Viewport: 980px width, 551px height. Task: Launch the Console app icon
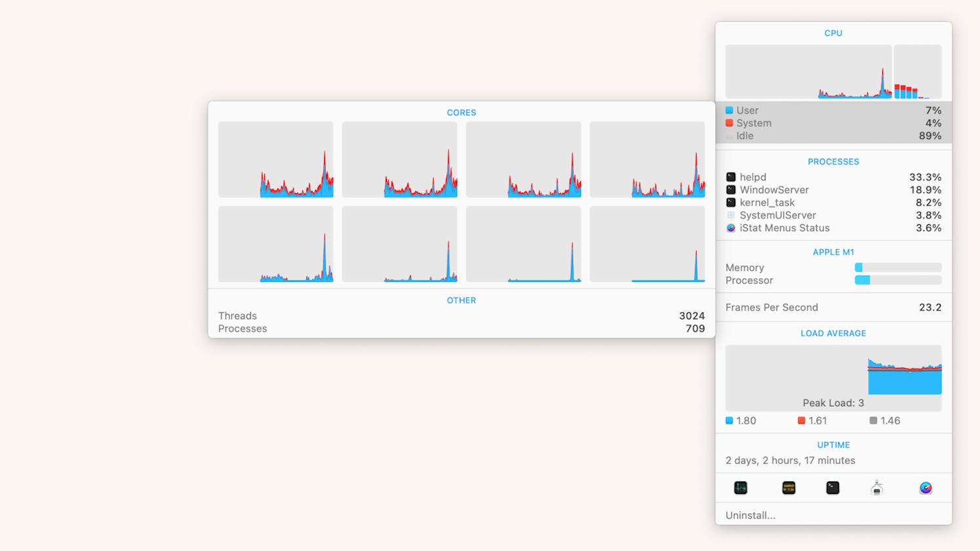pos(788,487)
